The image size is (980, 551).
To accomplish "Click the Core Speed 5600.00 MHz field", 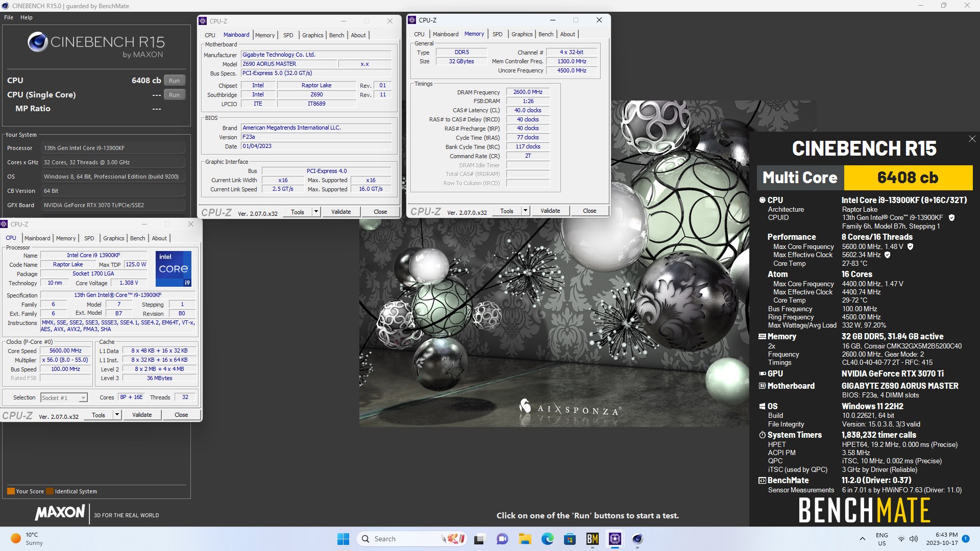I will (65, 351).
